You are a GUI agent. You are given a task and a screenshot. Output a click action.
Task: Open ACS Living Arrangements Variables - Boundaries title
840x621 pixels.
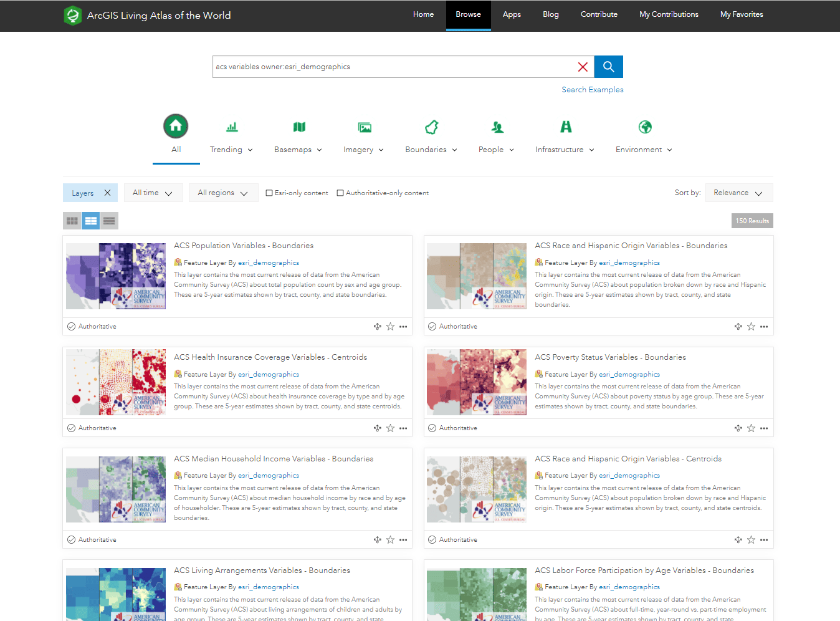(x=262, y=570)
